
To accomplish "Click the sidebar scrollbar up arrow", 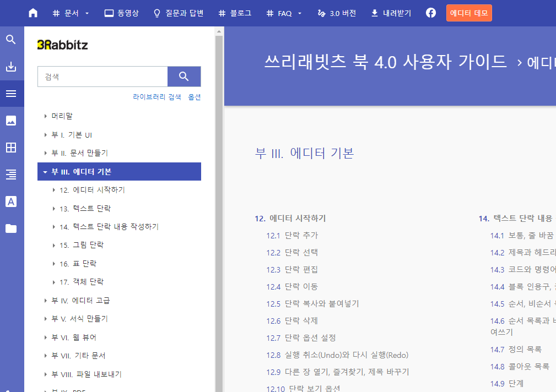I will point(219,31).
